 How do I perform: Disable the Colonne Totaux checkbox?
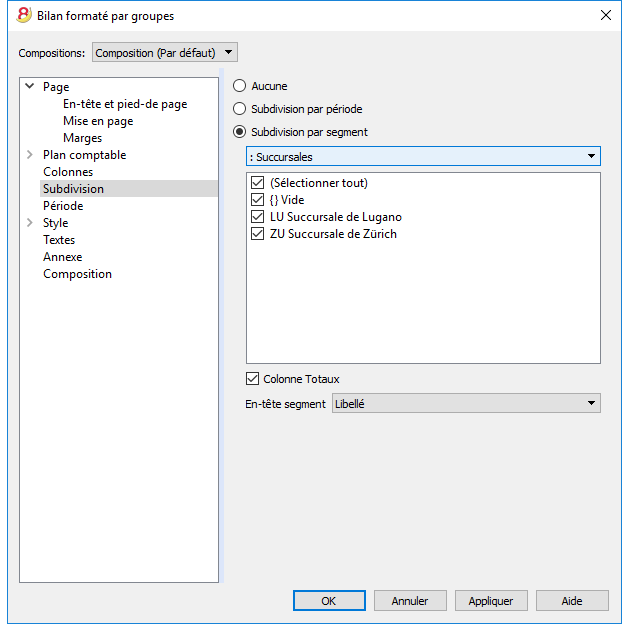[252, 379]
